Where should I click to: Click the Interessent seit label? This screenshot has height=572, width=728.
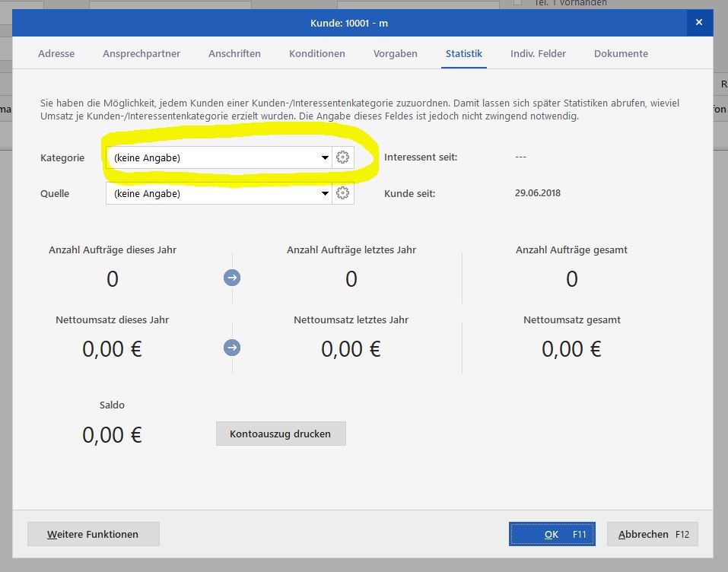click(421, 157)
